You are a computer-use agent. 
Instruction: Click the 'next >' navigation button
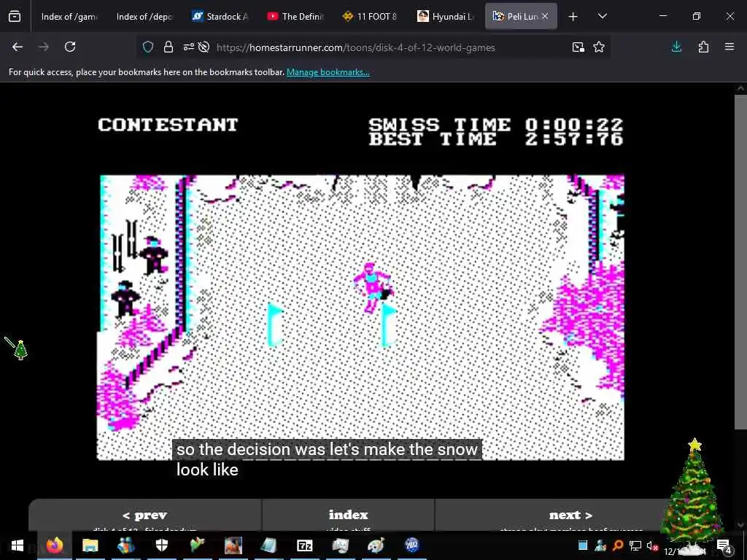(x=570, y=516)
